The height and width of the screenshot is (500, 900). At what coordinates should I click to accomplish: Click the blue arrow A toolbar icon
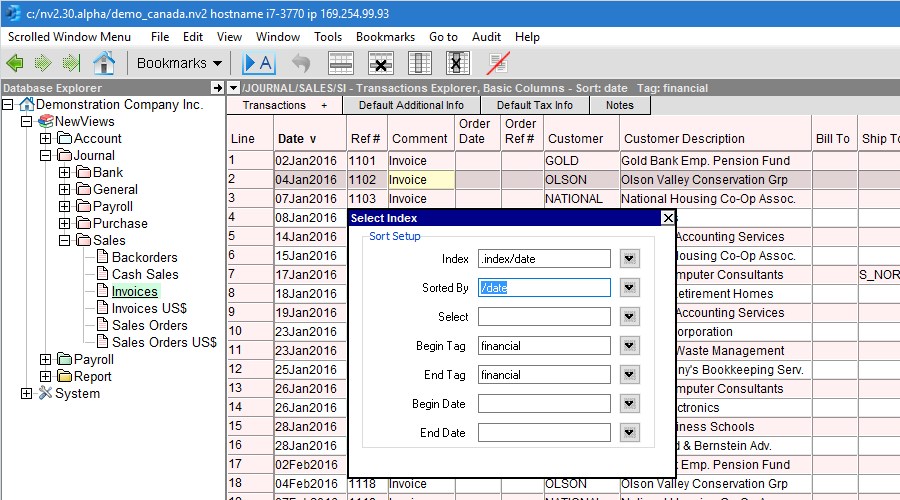tap(259, 63)
